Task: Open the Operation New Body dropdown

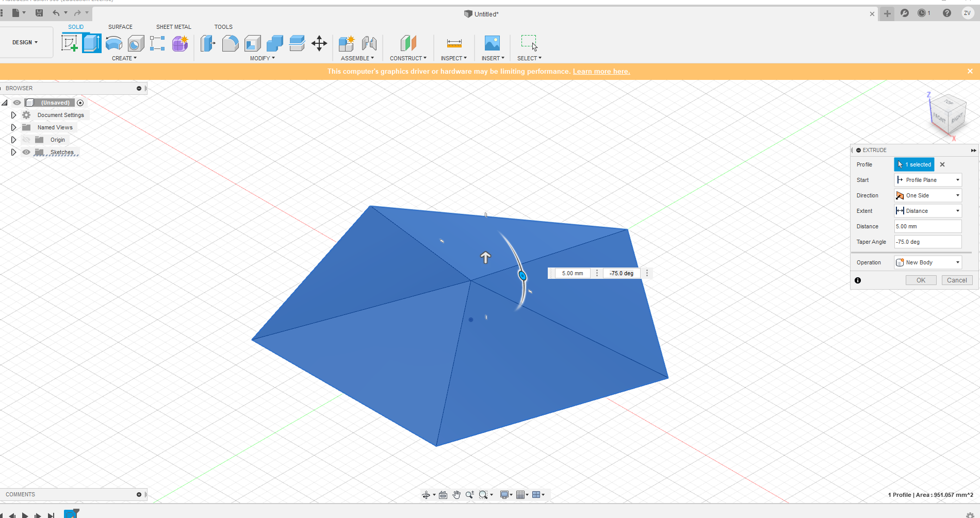Action: click(x=928, y=262)
